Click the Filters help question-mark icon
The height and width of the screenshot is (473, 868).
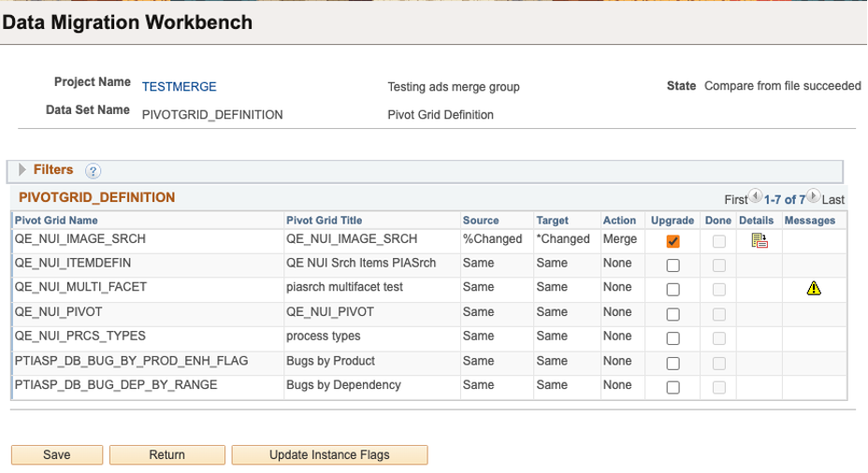point(93,171)
